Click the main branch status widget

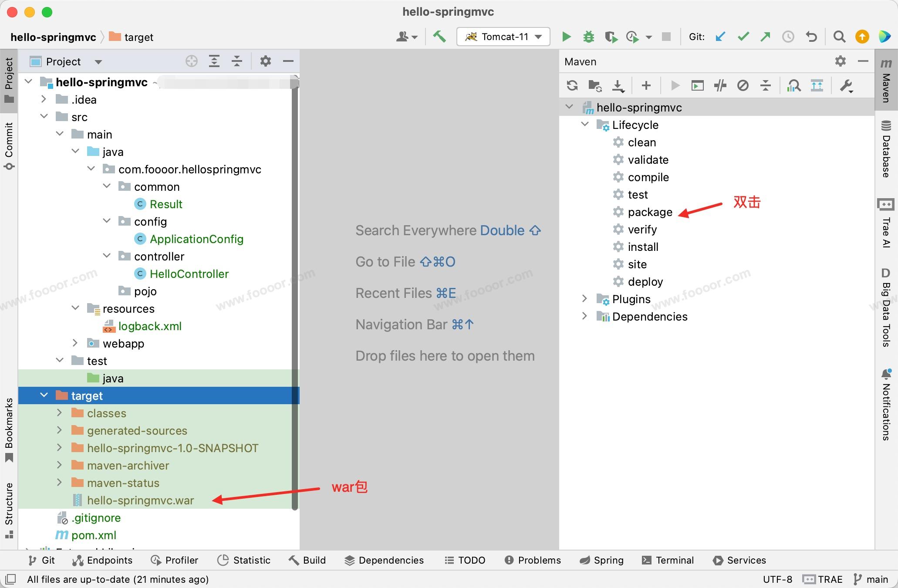(x=871, y=579)
